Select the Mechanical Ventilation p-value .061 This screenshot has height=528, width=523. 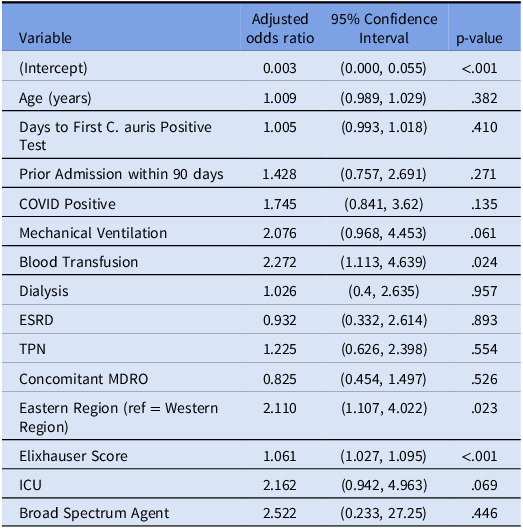[484, 233]
